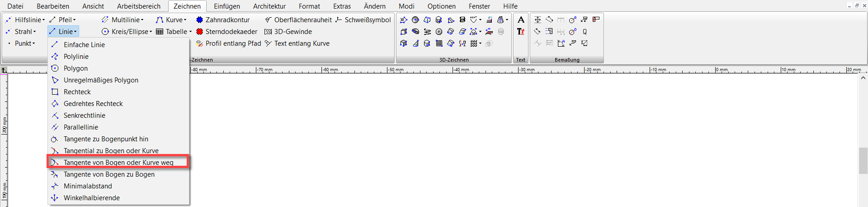Expand the Strahl dropdown
This screenshot has height=207, width=868.
pyautogui.click(x=35, y=32)
